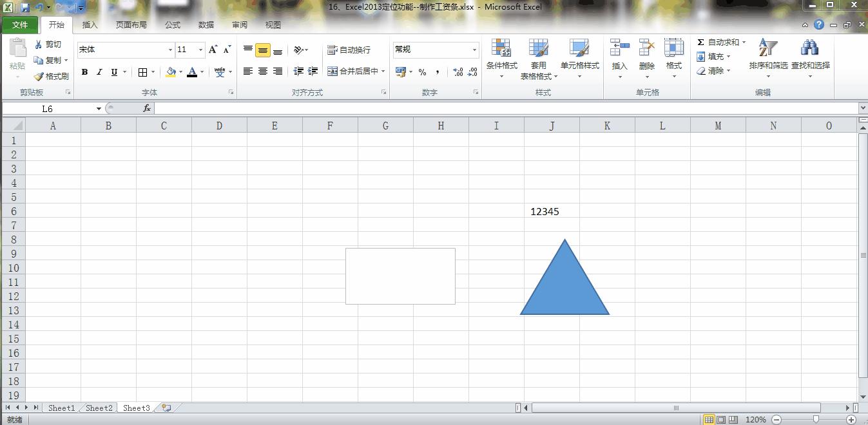This screenshot has height=425, width=868.
Task: Click the Help question mark icon
Action: pyautogui.click(x=819, y=24)
